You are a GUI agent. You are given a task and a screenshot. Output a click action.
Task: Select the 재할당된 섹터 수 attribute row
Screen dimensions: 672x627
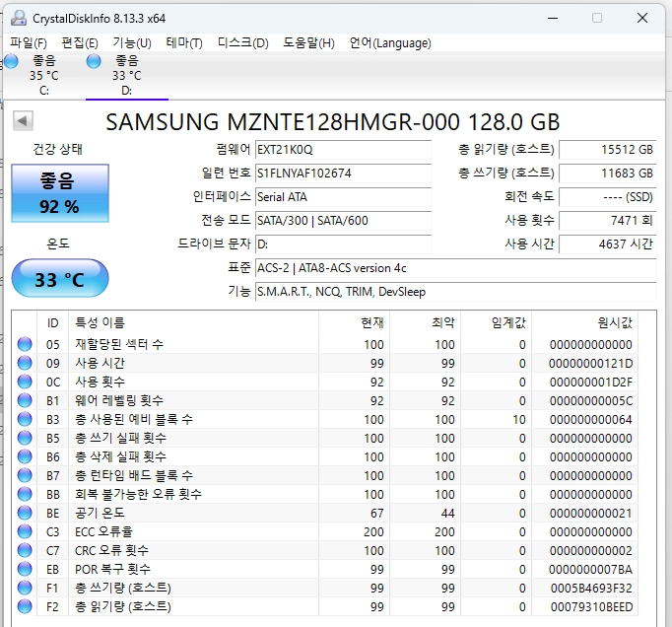pos(325,344)
